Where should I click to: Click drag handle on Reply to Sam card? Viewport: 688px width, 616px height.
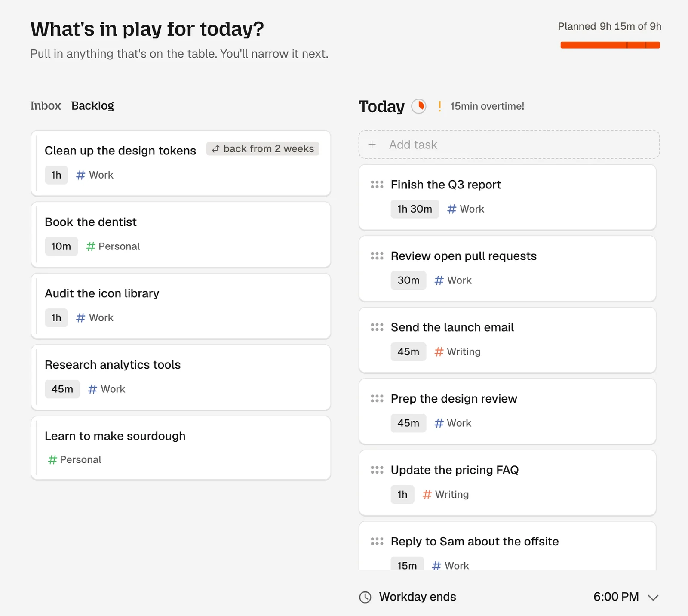pyautogui.click(x=377, y=542)
